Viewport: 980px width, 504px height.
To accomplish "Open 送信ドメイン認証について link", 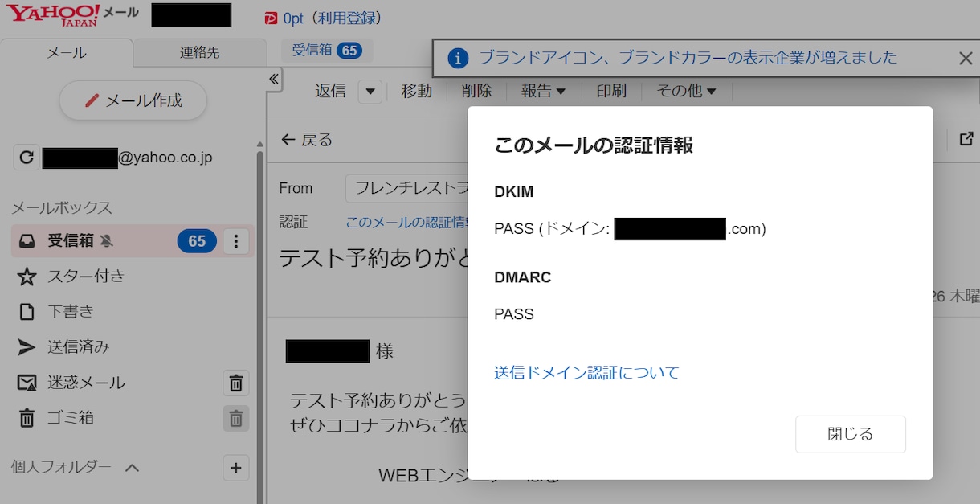I will (586, 373).
